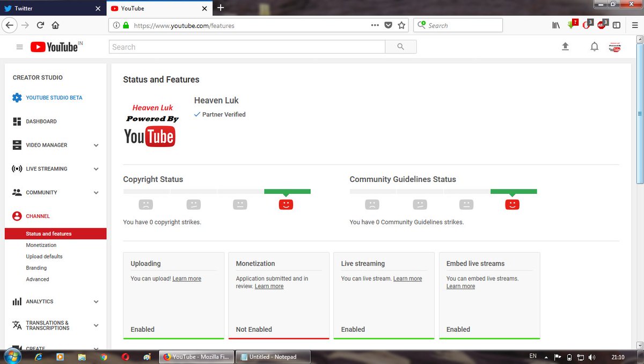The image size is (644, 364).
Task: Open the Adblock Plus extension icon
Action: click(602, 25)
